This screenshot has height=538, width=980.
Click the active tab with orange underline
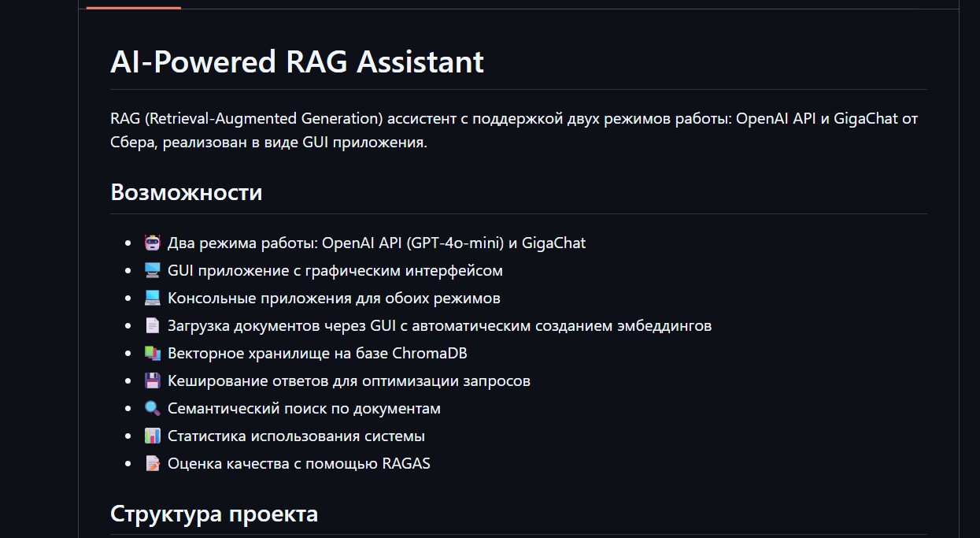tap(133, 5)
